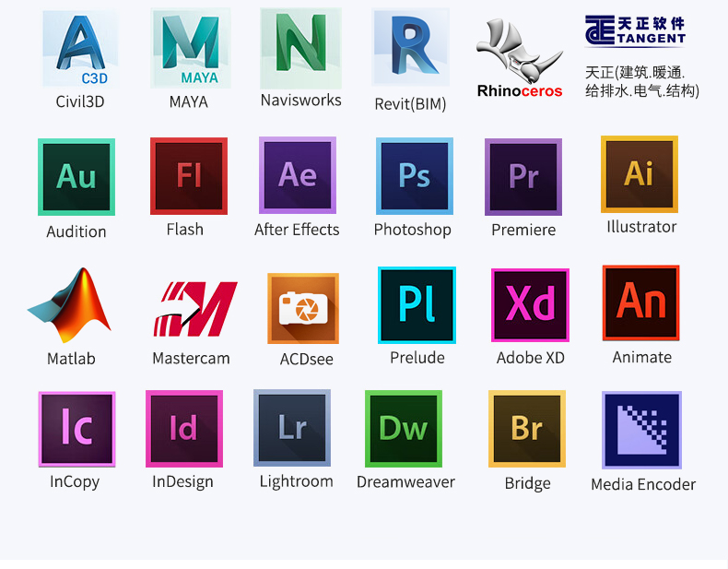Image resolution: width=728 pixels, height=569 pixels.
Task: Open the Premiere Pr icon
Action: click(523, 177)
